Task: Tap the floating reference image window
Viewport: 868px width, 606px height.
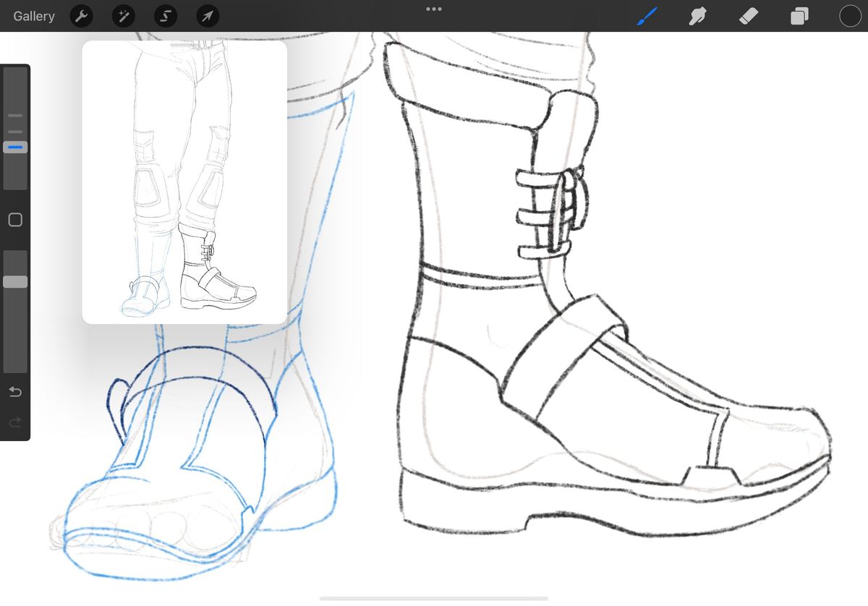Action: click(184, 182)
